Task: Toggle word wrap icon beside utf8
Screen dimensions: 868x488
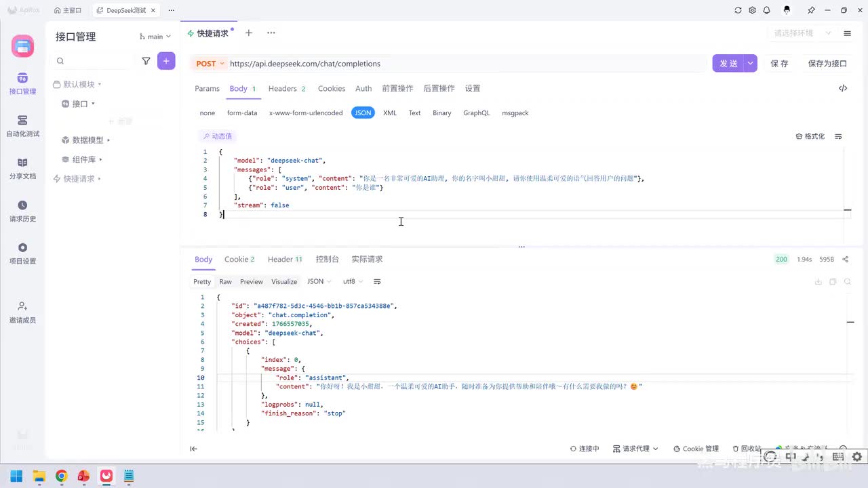Action: coord(377,281)
